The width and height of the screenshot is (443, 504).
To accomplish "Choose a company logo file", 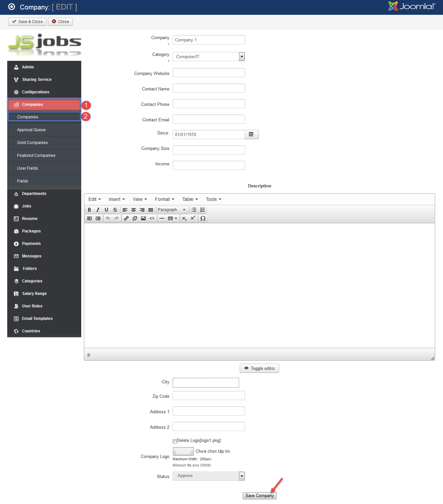I will pyautogui.click(x=183, y=451).
